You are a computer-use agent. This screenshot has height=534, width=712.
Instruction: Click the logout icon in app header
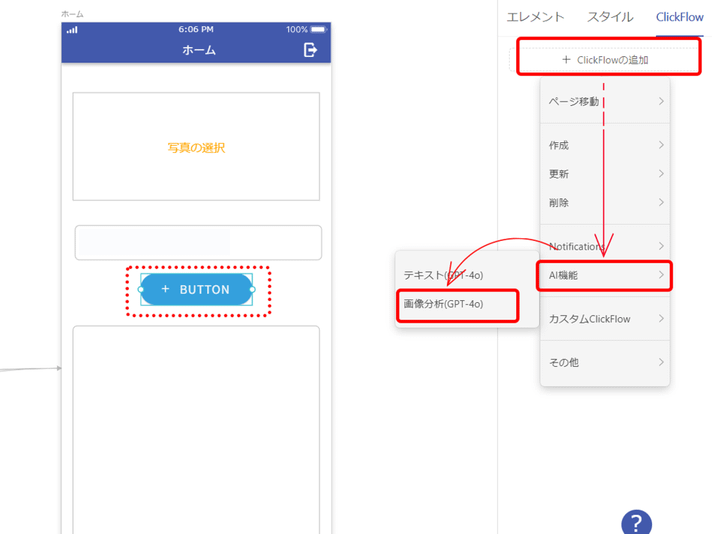(310, 50)
